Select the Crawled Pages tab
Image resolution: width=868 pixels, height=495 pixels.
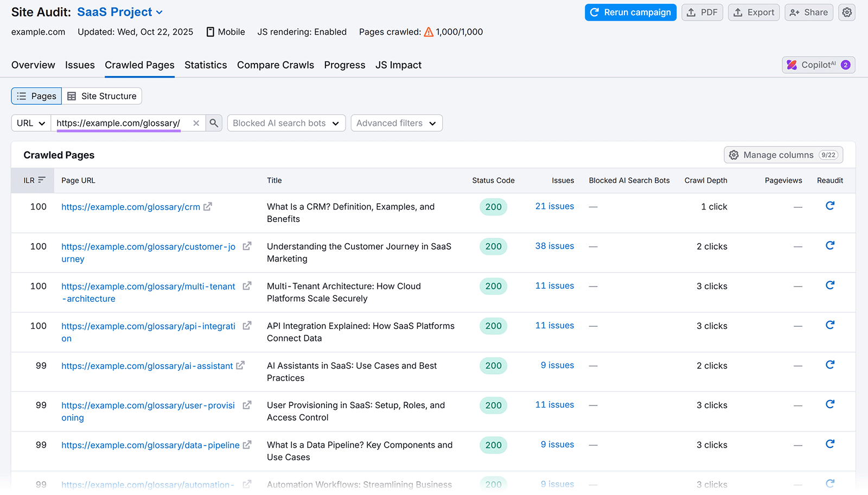pyautogui.click(x=139, y=65)
